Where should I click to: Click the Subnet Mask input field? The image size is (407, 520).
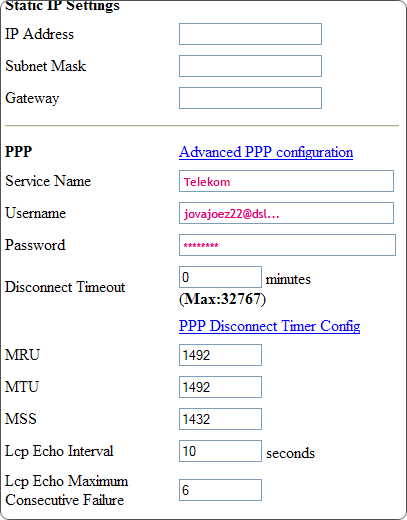250,66
